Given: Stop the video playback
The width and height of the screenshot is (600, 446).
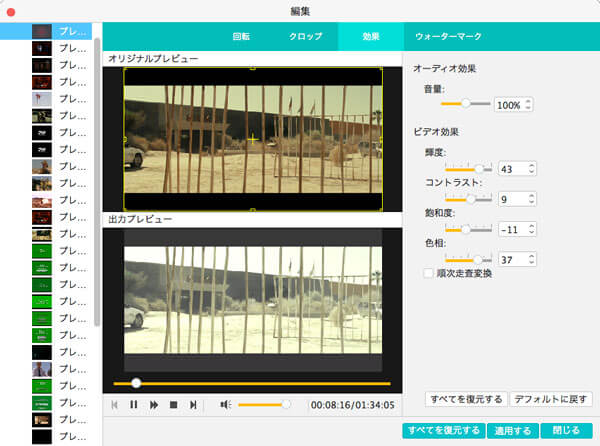Looking at the screenshot, I should (173, 405).
